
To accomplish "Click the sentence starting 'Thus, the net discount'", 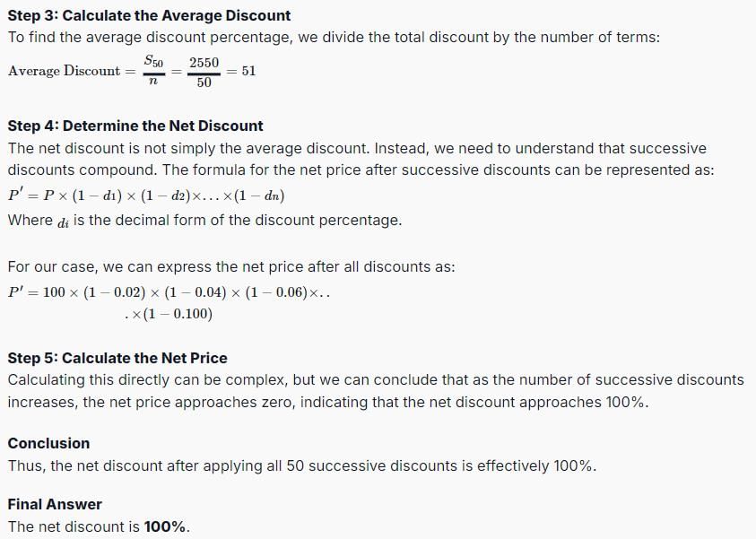I will tap(302, 466).
